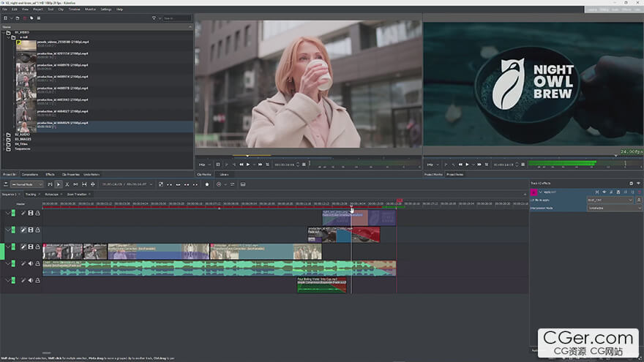
Task: Open the Timeline menu
Action: coord(75,9)
